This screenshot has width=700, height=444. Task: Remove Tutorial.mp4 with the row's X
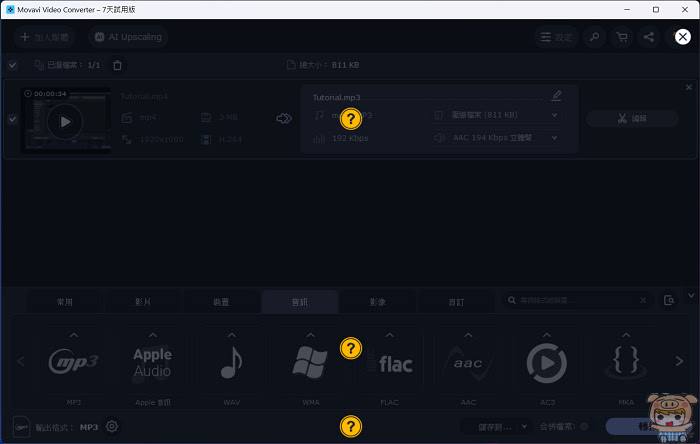[x=688, y=87]
